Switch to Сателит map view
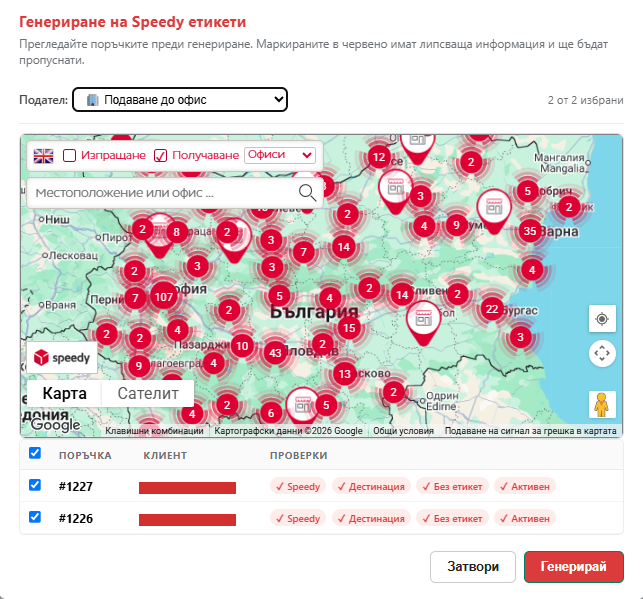The height and width of the screenshot is (599, 643). click(148, 393)
